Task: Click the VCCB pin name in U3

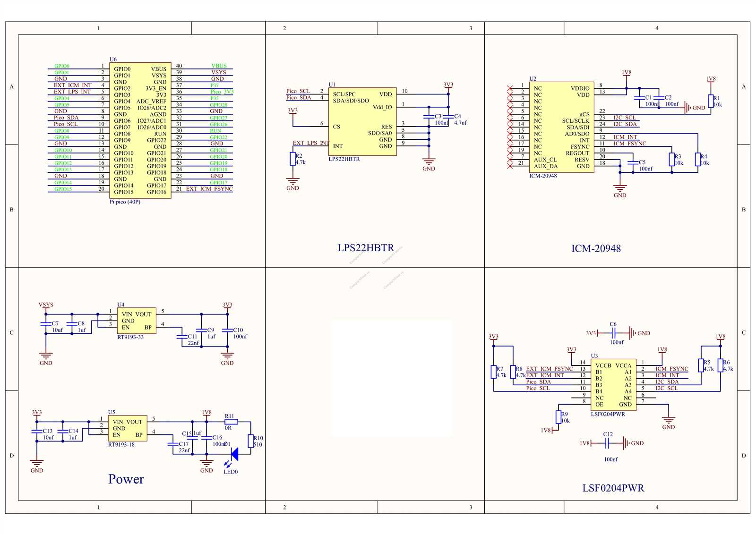Action: coord(603,366)
